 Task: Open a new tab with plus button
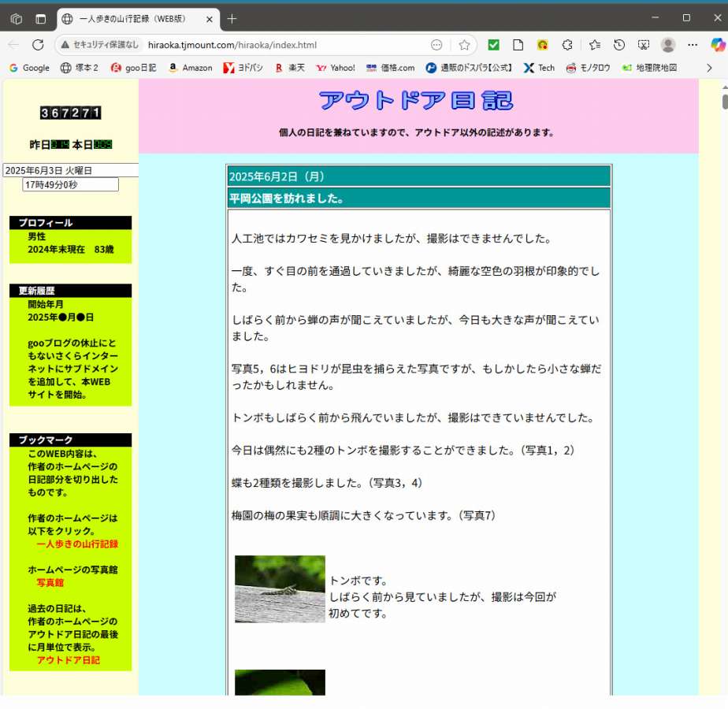click(x=232, y=18)
